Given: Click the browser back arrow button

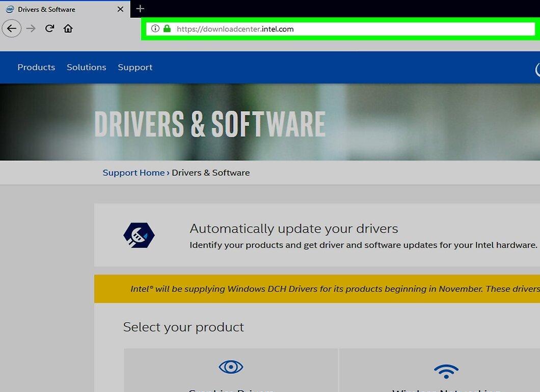Looking at the screenshot, I should coord(12,28).
